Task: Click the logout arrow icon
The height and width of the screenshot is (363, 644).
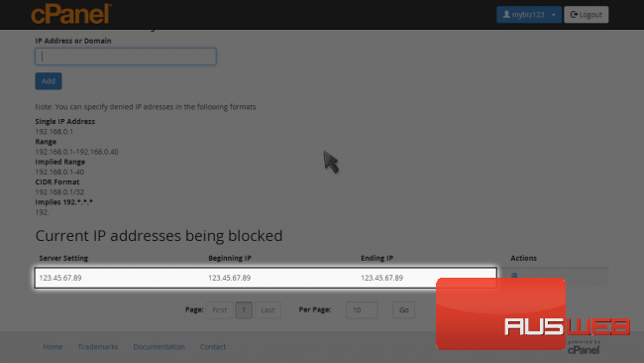Action: click(574, 15)
